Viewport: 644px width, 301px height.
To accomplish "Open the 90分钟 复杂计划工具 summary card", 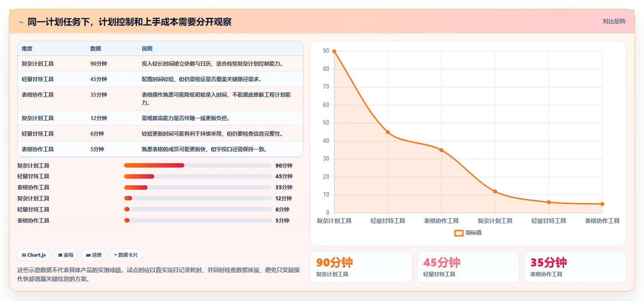I will pyautogui.click(x=361, y=267).
